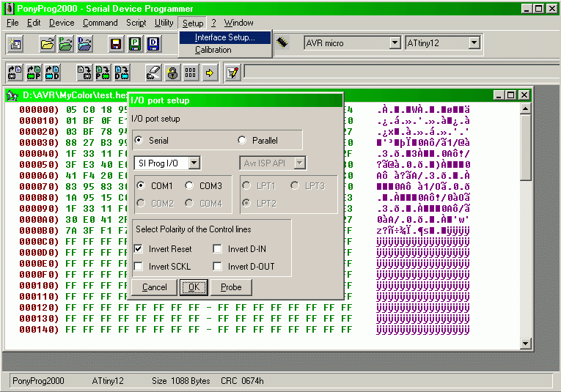Choose COM4 port radio button

tap(189, 203)
